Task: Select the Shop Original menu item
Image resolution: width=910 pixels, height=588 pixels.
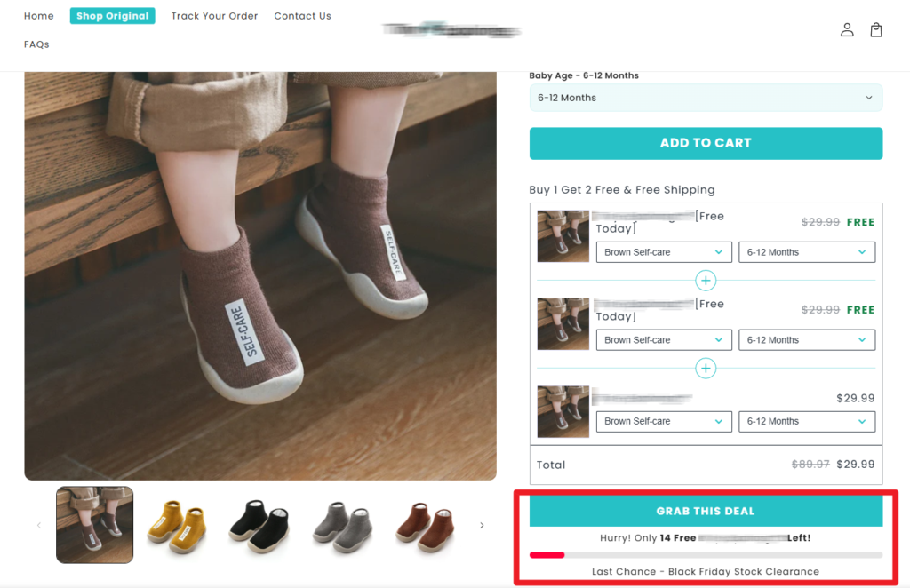Action: point(112,16)
